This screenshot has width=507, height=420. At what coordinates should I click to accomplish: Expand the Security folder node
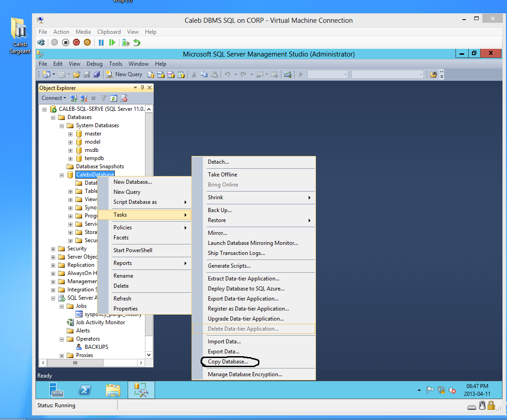[53, 249]
